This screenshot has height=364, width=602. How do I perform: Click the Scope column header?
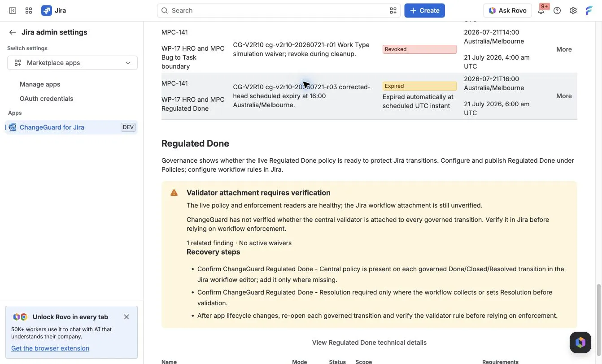(364, 361)
